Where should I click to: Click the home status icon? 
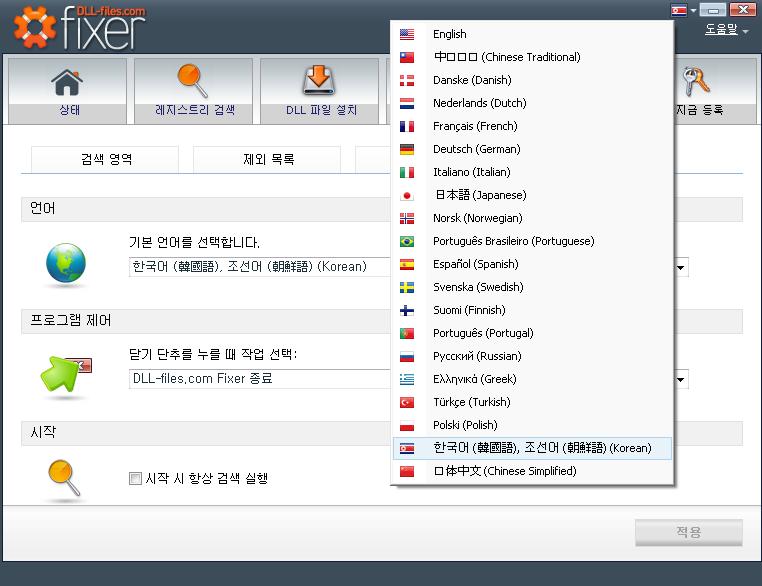point(67,82)
